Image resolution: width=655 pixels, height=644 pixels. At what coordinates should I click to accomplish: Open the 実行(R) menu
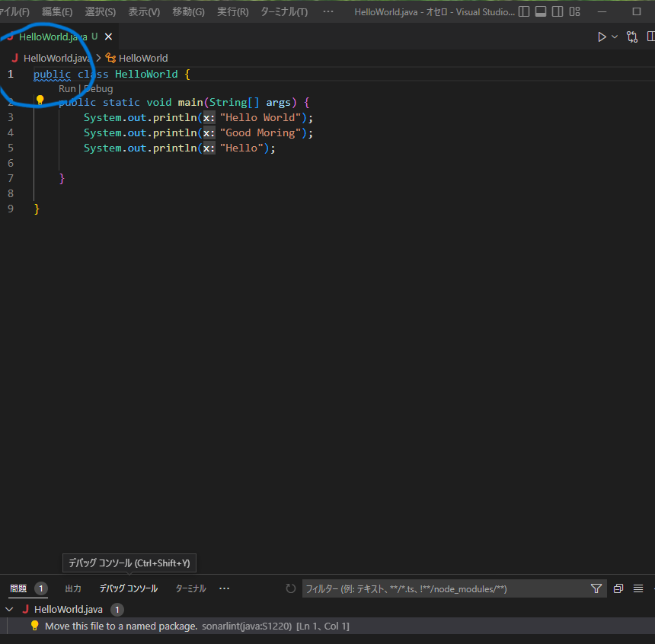(232, 11)
